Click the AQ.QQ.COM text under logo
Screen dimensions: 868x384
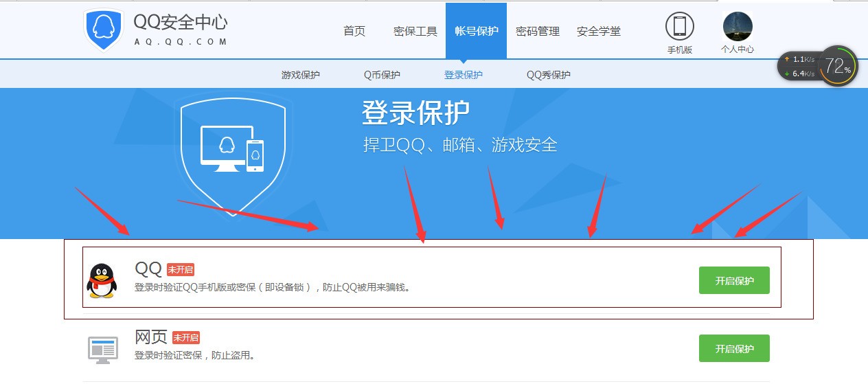click(180, 41)
